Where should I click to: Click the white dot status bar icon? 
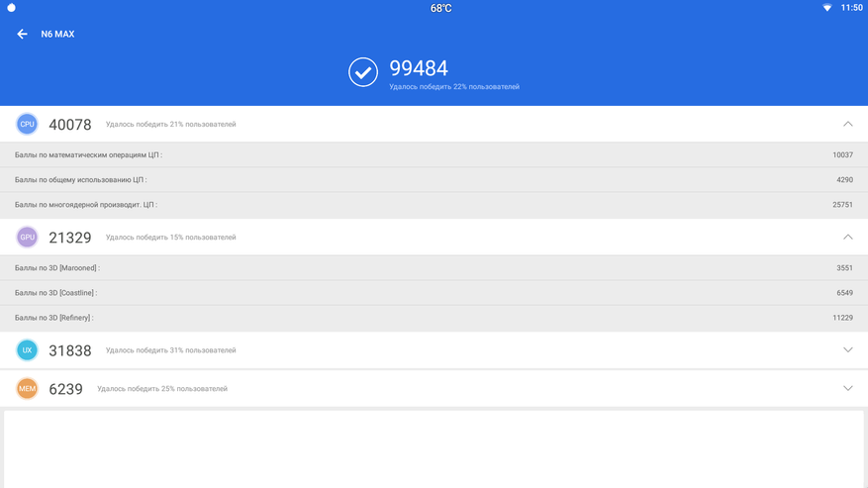point(11,8)
